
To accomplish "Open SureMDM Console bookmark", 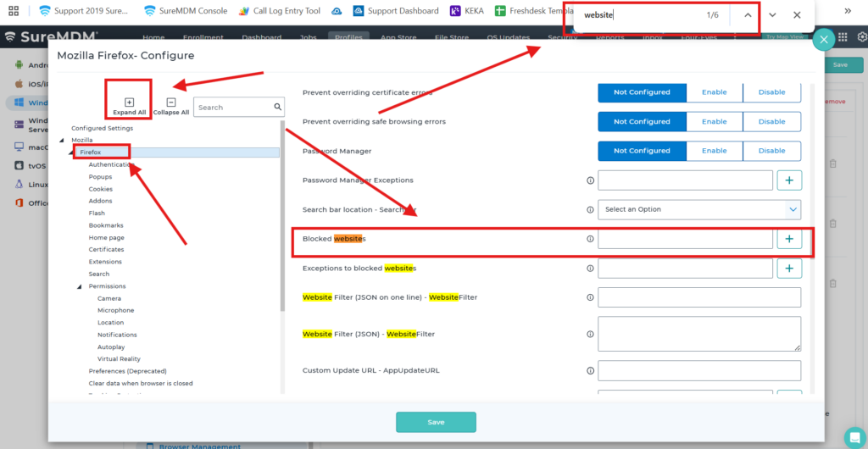I will click(185, 10).
